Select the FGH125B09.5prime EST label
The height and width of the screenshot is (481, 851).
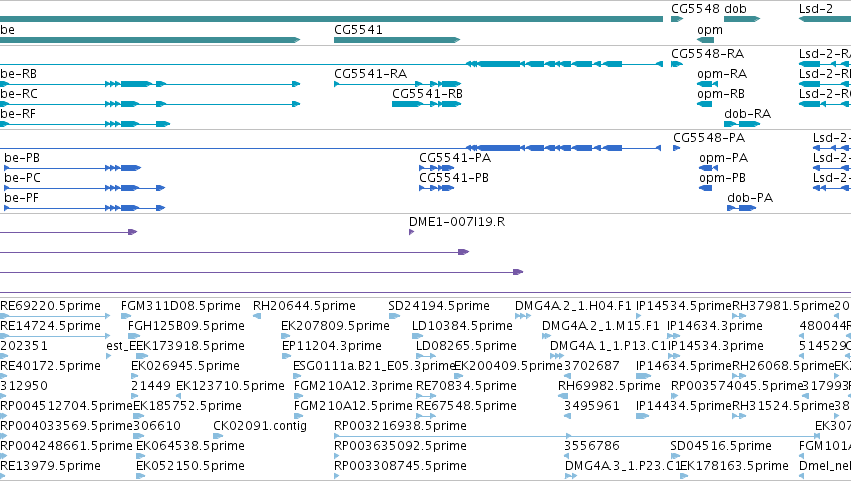click(x=186, y=326)
